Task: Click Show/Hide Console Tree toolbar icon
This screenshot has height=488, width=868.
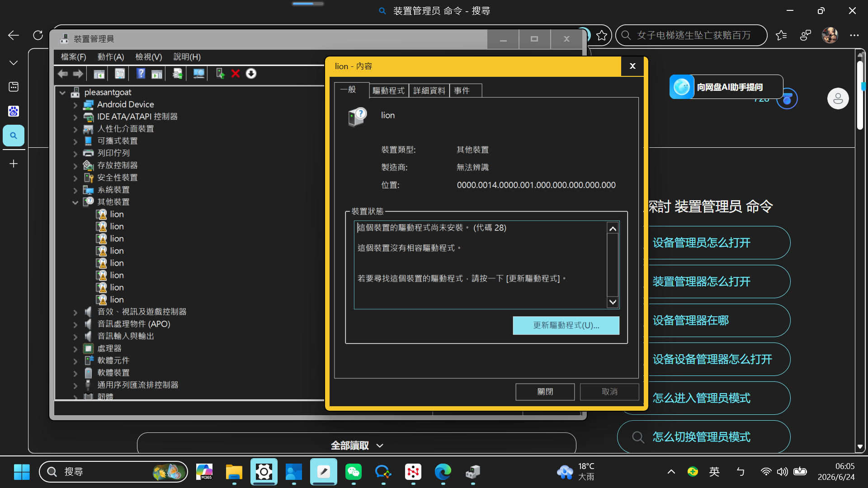Action: 99,74
